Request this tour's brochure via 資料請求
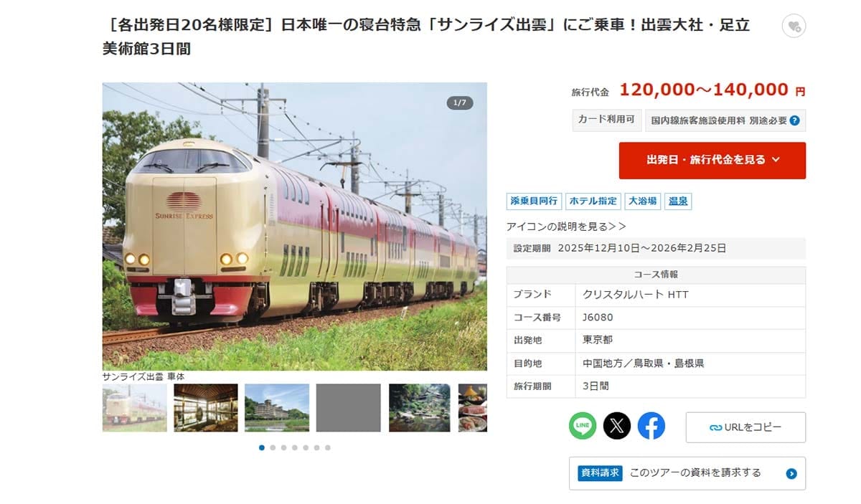The width and height of the screenshot is (861, 504). coord(687,473)
